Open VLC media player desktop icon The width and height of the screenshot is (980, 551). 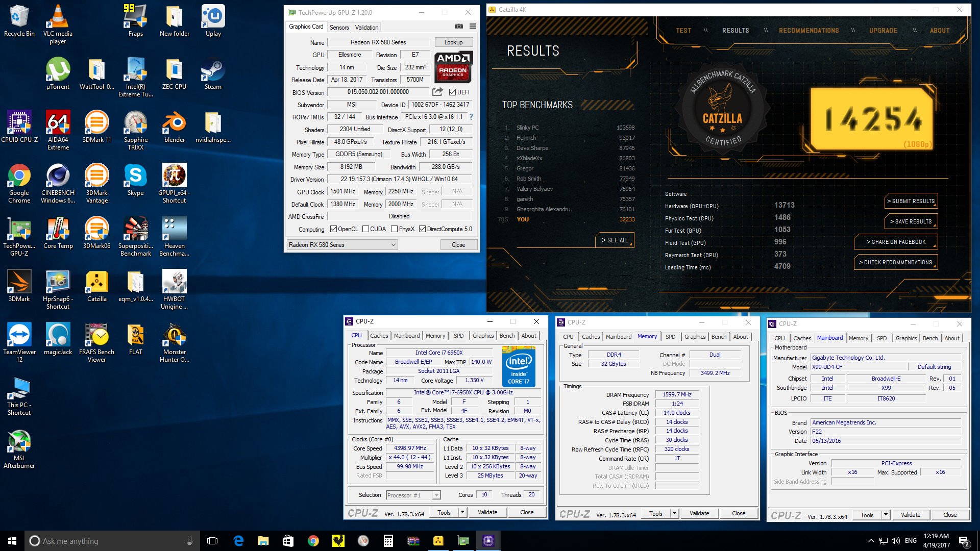[58, 24]
